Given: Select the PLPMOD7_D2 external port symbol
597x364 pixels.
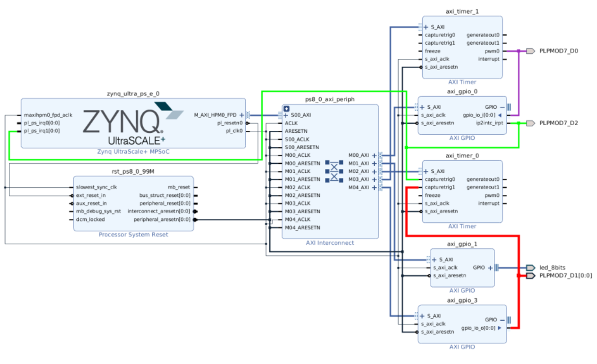Looking at the screenshot, I should (531, 123).
